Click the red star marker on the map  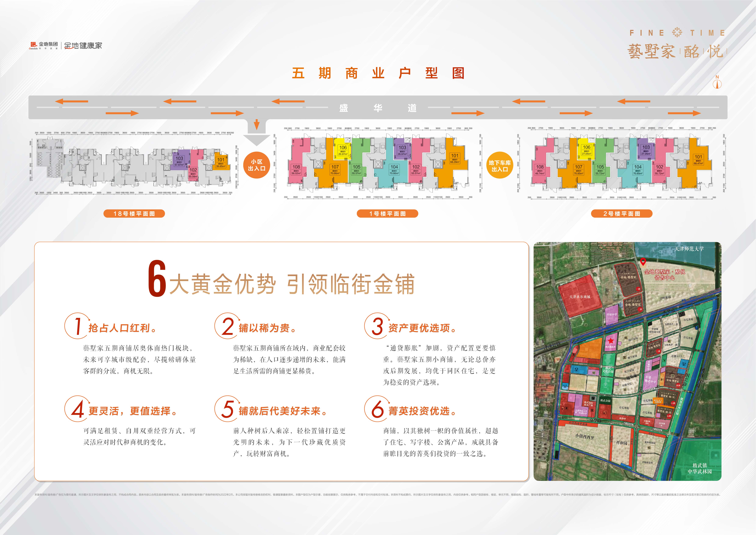[x=611, y=341]
